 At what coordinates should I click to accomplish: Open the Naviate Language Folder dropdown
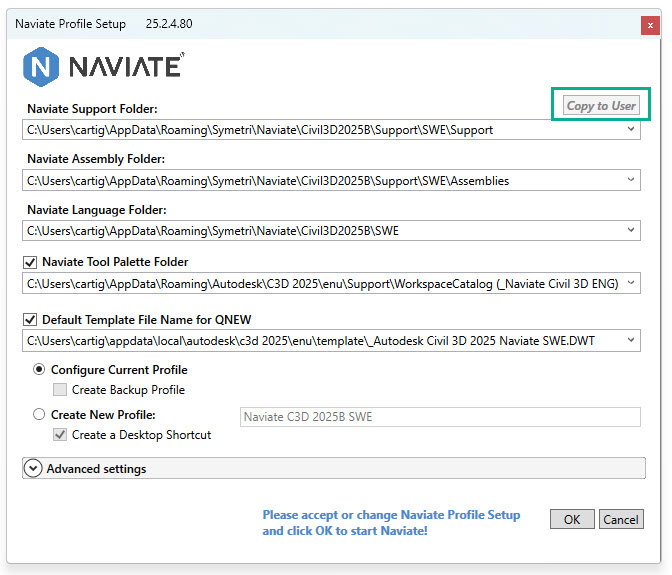[631, 230]
